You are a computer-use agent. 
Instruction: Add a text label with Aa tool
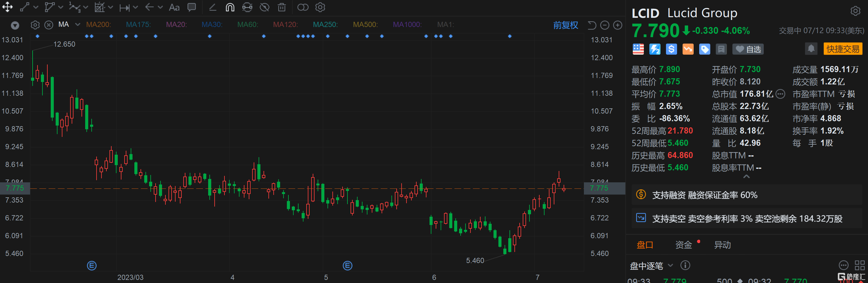pos(174,7)
